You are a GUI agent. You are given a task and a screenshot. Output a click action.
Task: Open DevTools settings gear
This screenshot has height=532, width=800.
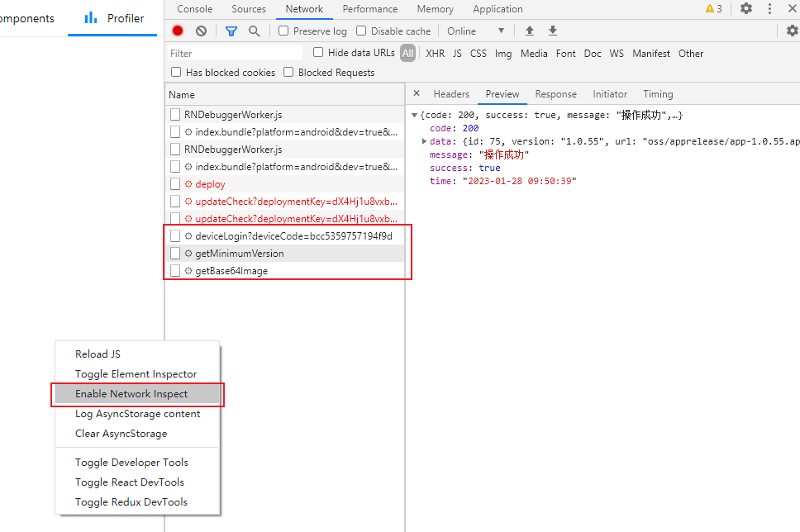pyautogui.click(x=745, y=8)
